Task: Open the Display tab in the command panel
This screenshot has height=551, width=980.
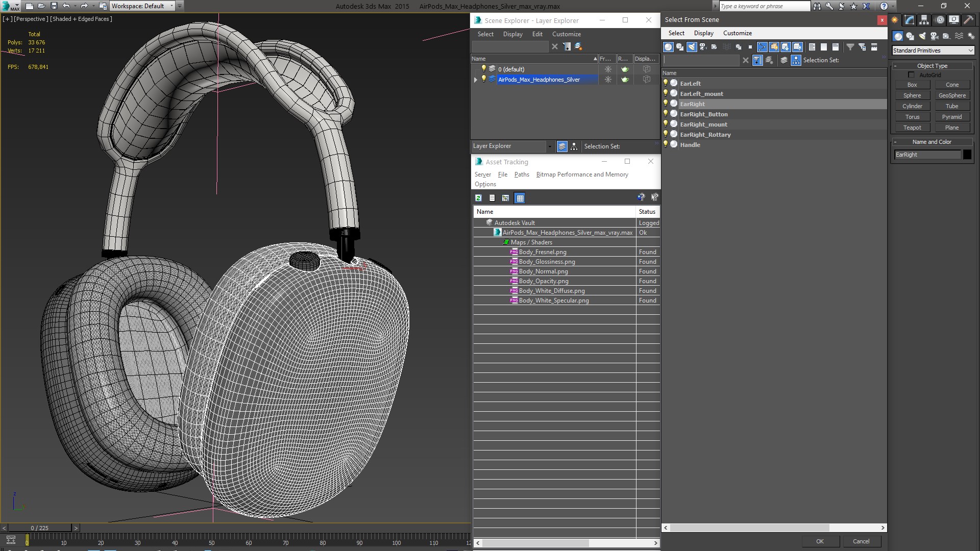Action: pyautogui.click(x=953, y=20)
